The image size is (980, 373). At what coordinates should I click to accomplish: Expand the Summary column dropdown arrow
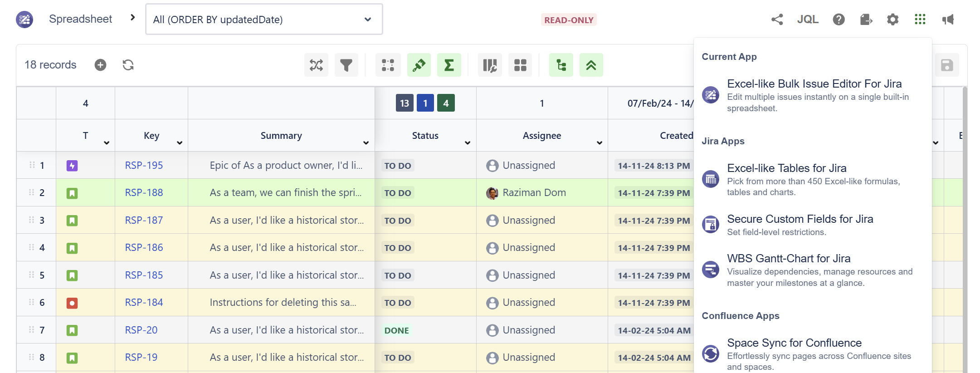coord(366,143)
